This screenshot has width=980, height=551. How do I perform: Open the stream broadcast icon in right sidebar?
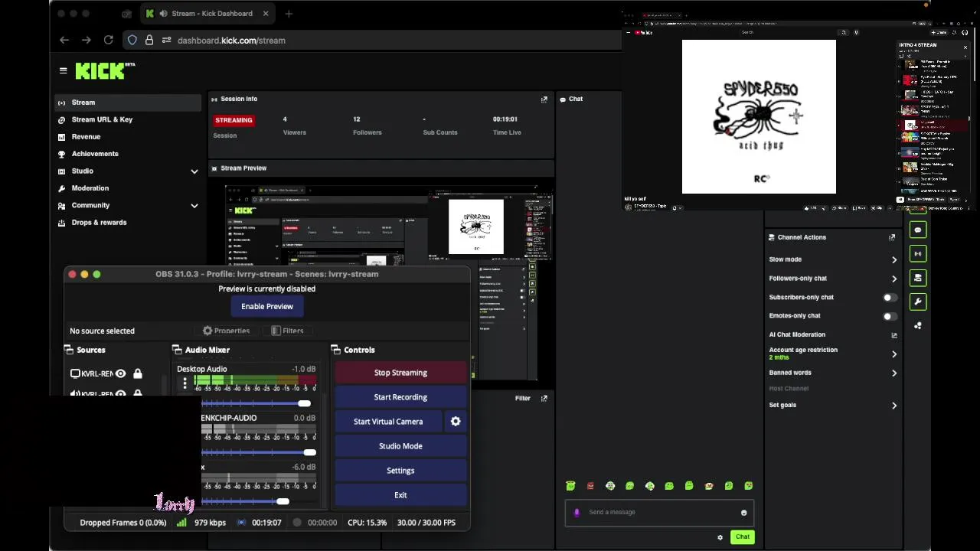click(918, 253)
